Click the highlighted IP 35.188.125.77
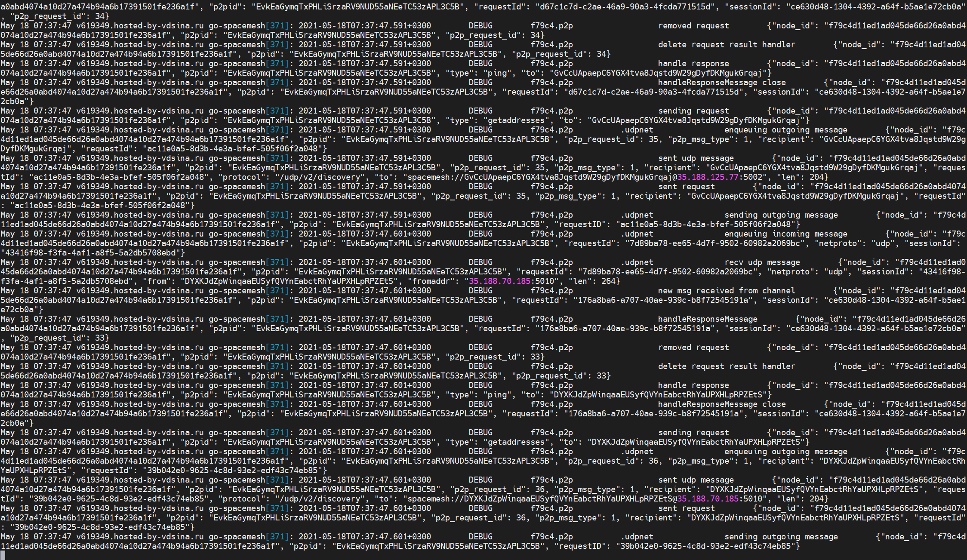The width and height of the screenshot is (967, 560). pos(708,177)
